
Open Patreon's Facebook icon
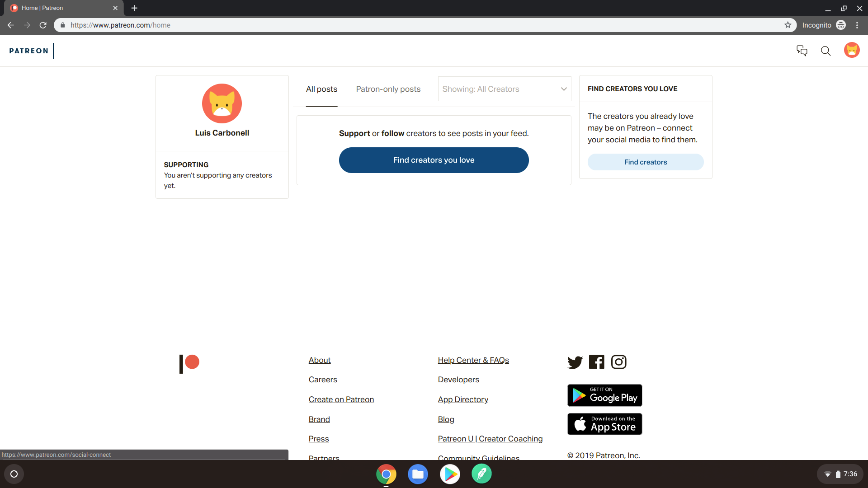596,362
